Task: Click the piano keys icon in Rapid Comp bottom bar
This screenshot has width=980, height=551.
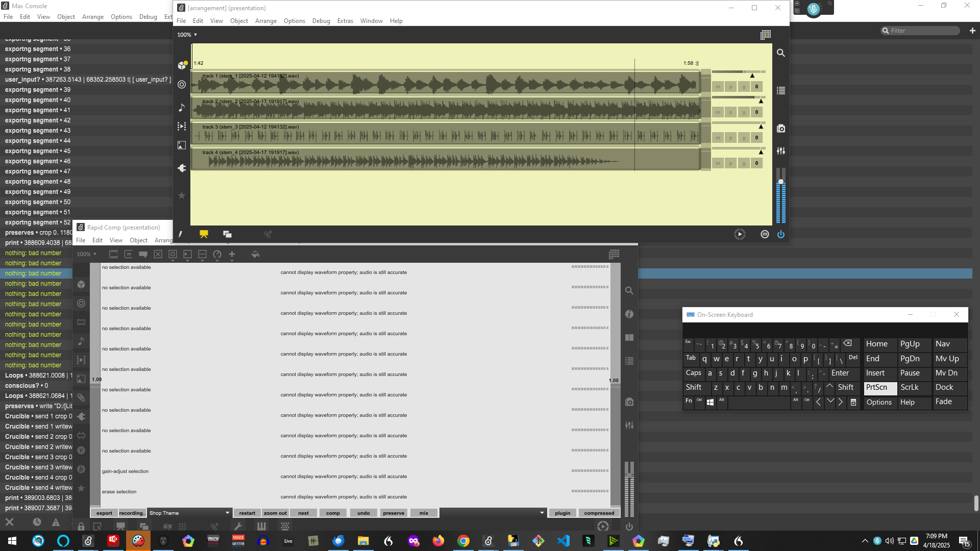Action: click(261, 526)
